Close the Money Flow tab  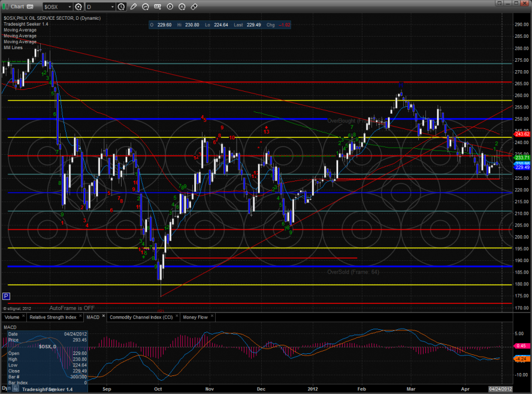211,317
